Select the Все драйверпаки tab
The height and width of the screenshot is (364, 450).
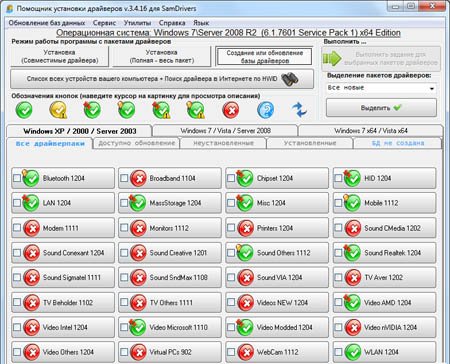tap(50, 144)
